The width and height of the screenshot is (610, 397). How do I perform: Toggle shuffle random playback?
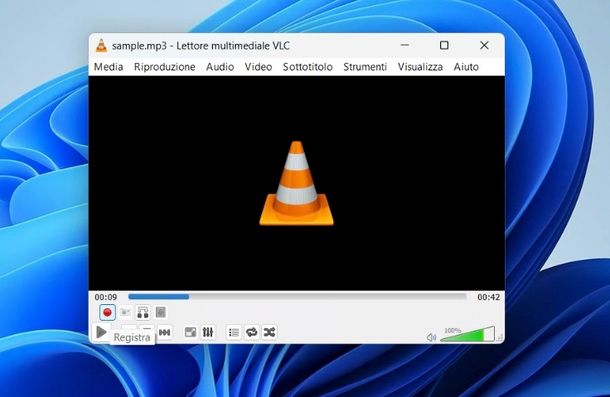pos(270,332)
